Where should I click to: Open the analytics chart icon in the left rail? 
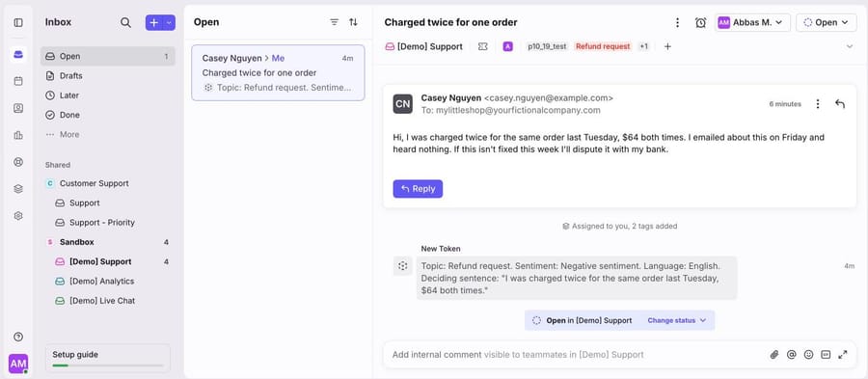click(x=18, y=135)
